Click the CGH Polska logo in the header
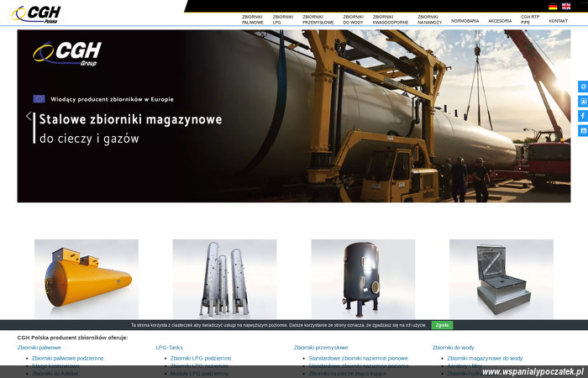The height and width of the screenshot is (378, 588). tap(36, 14)
